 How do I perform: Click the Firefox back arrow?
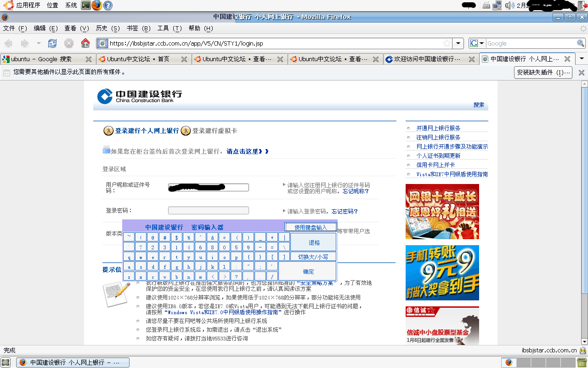8,43
